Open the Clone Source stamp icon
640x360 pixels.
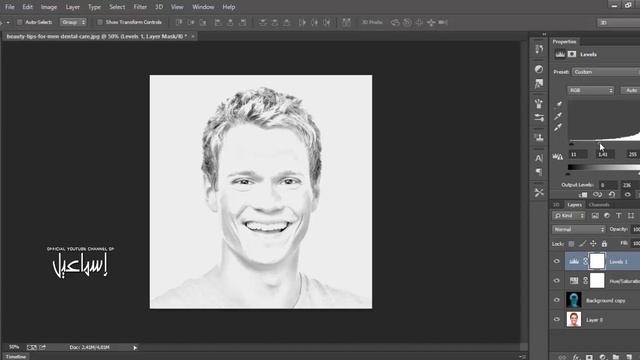tap(539, 138)
